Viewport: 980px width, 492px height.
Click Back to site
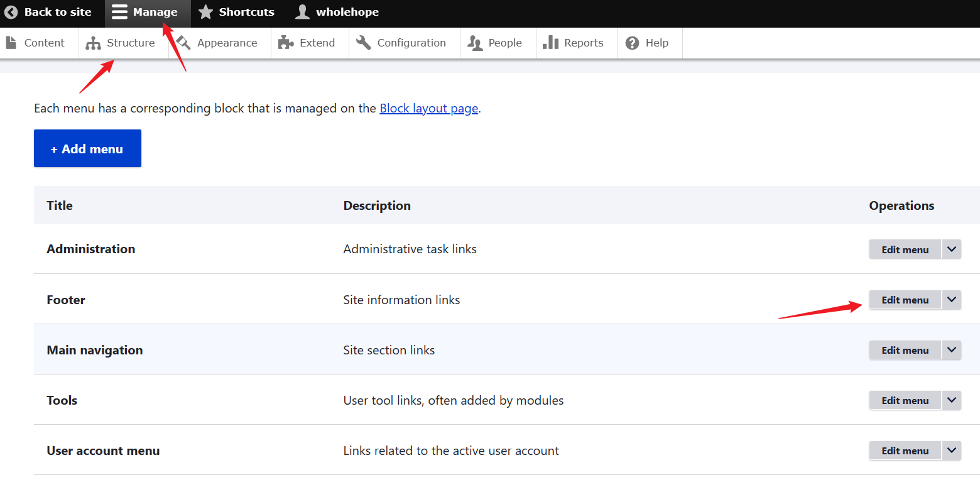50,11
